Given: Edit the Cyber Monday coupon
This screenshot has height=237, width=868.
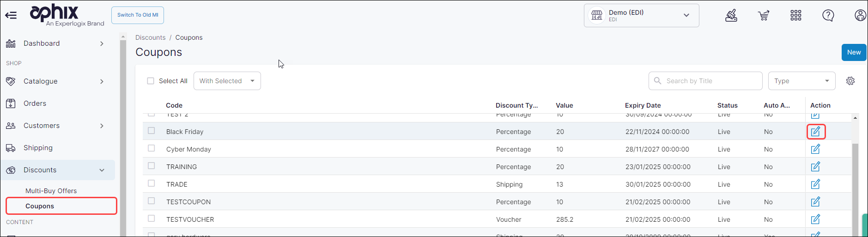Looking at the screenshot, I should 815,149.
